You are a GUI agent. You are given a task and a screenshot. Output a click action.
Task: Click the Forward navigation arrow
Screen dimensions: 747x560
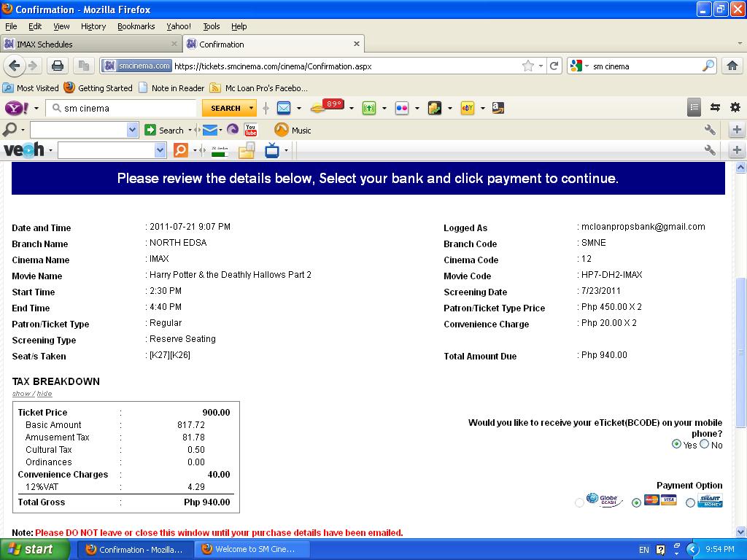[x=33, y=66]
